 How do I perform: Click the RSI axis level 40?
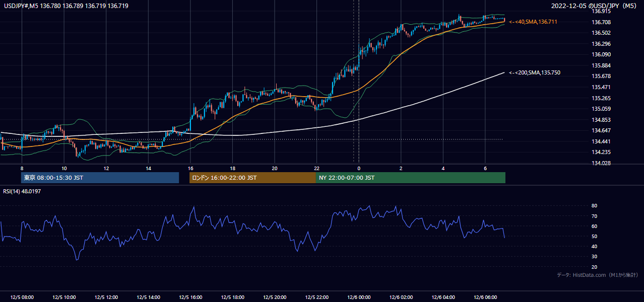click(x=595, y=246)
